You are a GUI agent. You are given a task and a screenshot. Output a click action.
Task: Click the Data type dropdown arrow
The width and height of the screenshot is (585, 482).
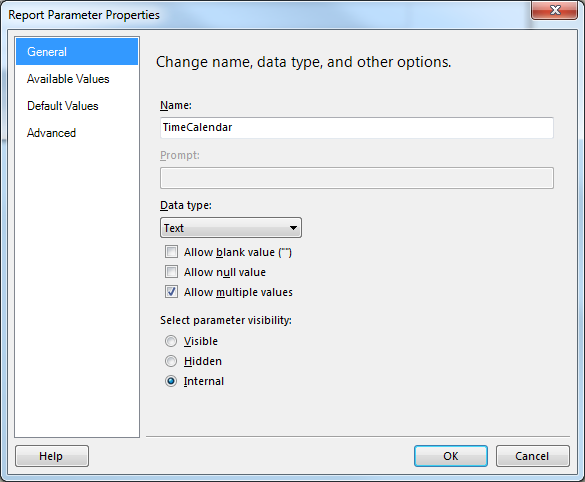[293, 228]
